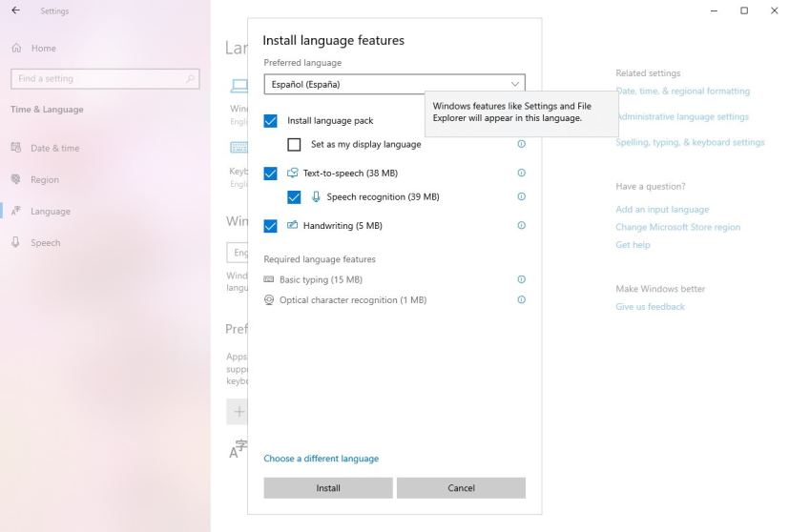The height and width of the screenshot is (532, 789).
Task: Click Give us feedback link
Action: coord(650,307)
